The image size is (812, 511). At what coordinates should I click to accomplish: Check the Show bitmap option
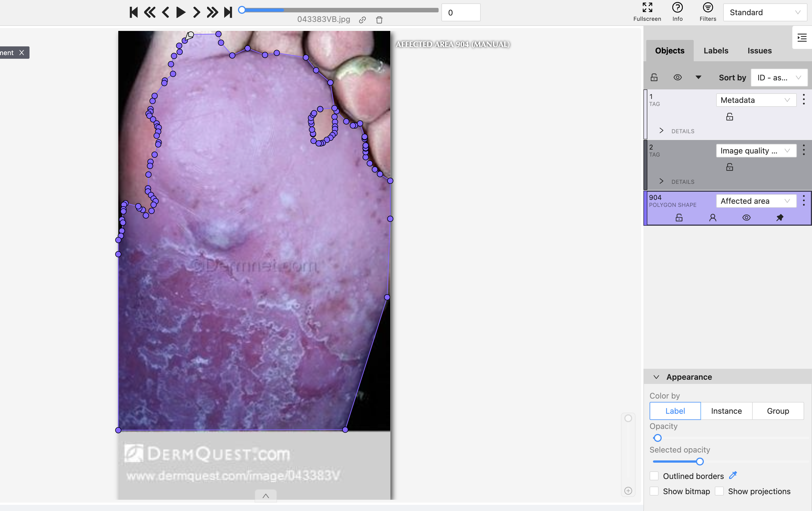654,491
